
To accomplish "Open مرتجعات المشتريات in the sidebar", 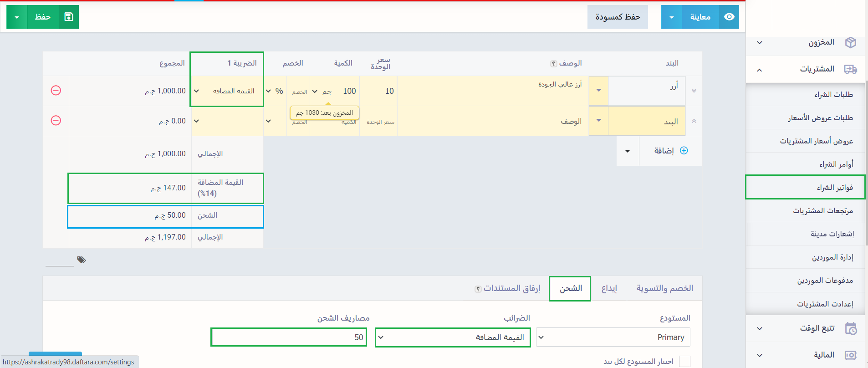I will [x=805, y=210].
